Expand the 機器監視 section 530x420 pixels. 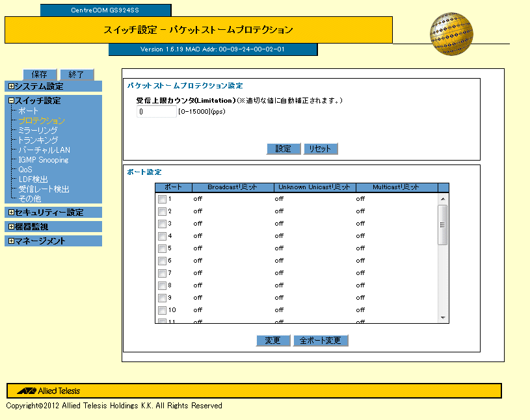pos(11,227)
